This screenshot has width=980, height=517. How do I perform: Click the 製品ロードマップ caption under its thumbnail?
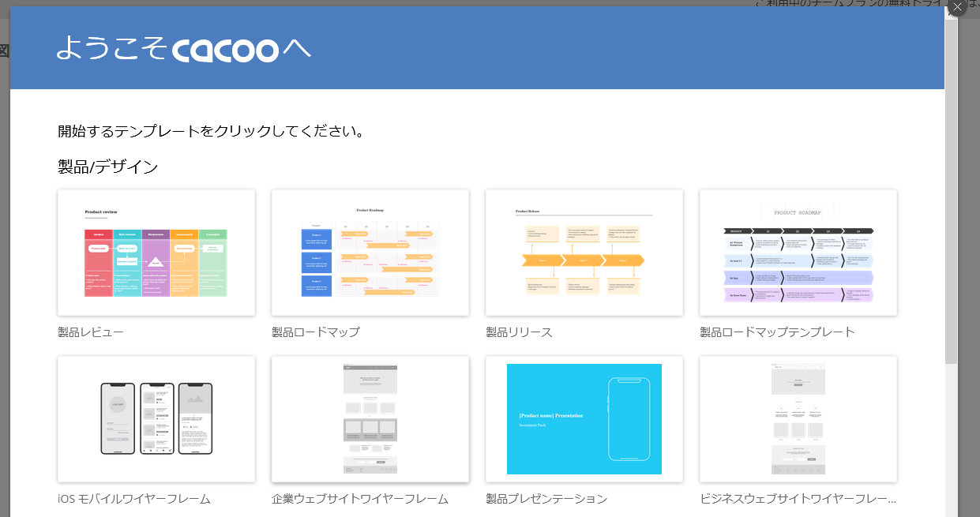(316, 332)
